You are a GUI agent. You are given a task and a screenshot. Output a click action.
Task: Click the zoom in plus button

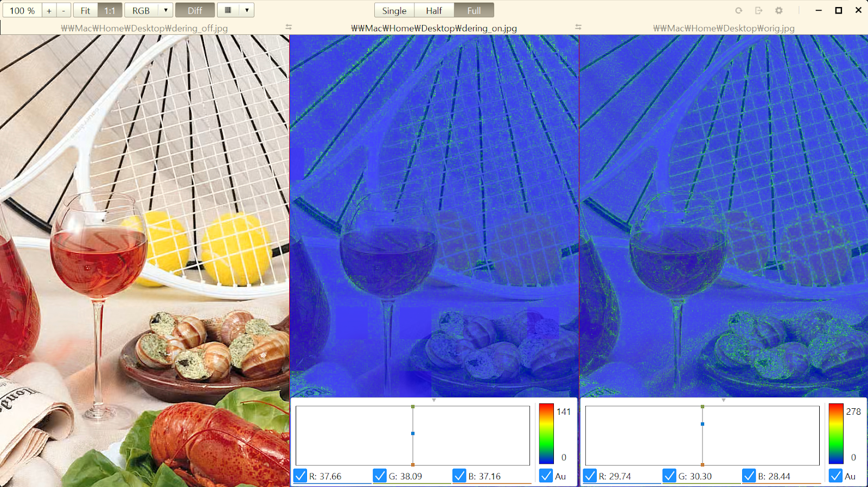tap(49, 10)
